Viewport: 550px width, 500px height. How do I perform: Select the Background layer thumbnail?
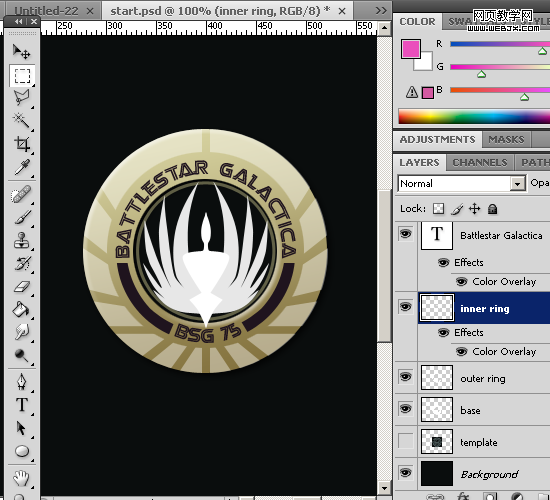[x=437, y=473]
